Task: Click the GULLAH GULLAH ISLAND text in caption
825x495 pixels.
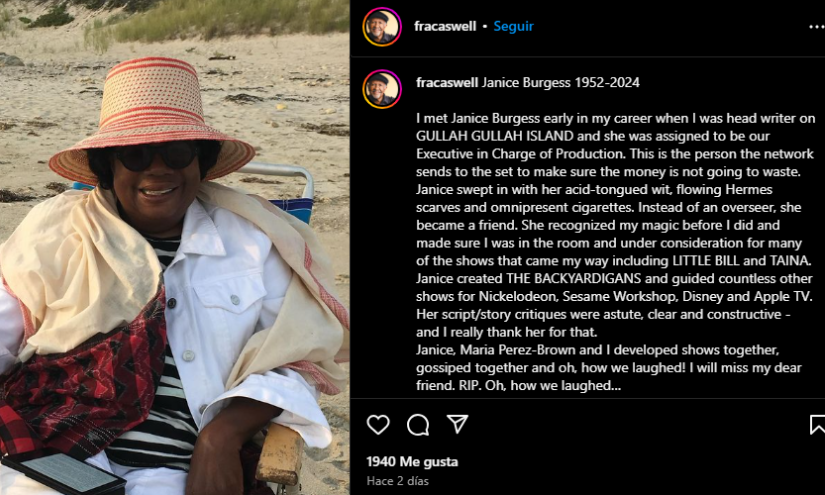Action: click(495, 136)
